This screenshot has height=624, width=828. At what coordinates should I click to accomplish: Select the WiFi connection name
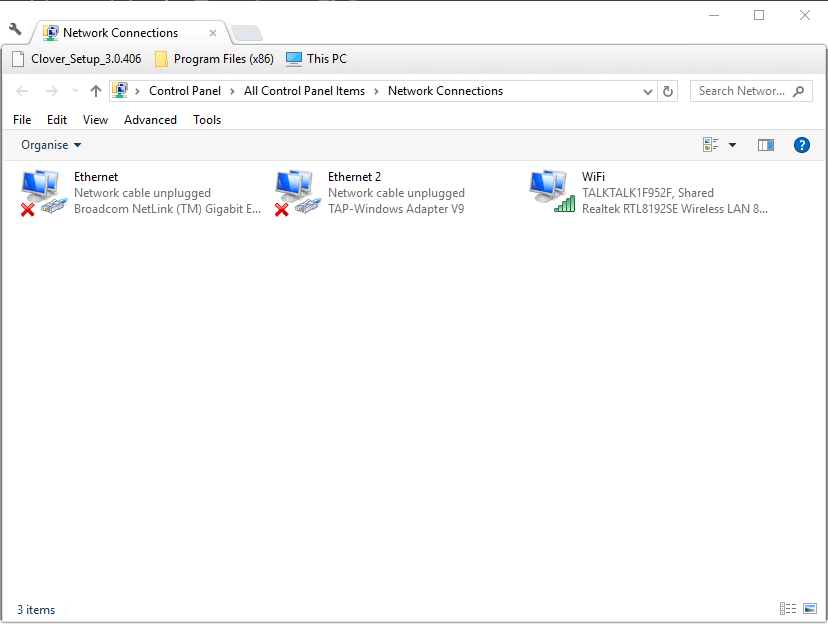594,177
